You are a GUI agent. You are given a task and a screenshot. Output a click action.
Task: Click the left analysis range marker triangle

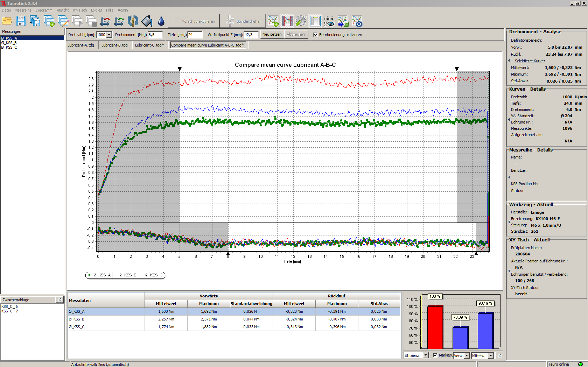[x=180, y=69]
